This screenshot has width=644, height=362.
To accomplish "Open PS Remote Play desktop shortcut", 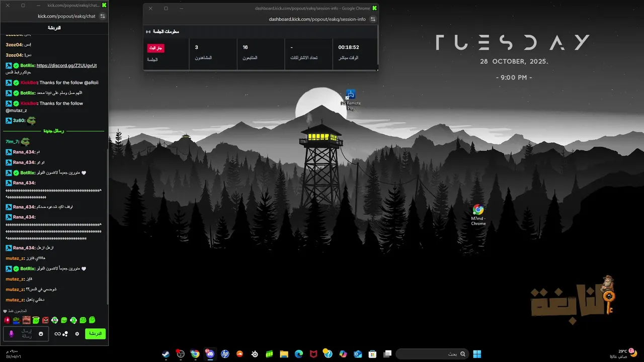I will click(351, 100).
